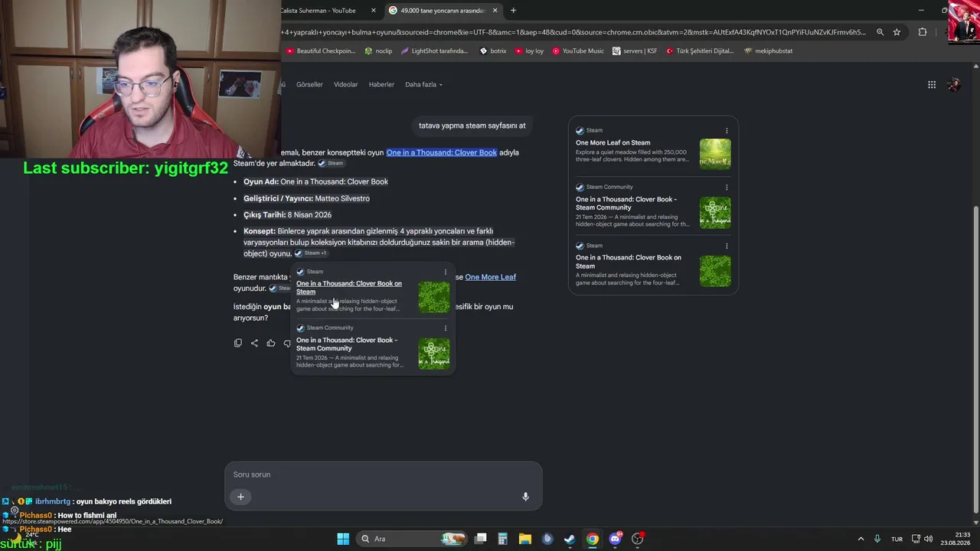The height and width of the screenshot is (551, 980).
Task: Click the popup Clover Book on Steam thumbnail
Action: pyautogui.click(x=434, y=297)
